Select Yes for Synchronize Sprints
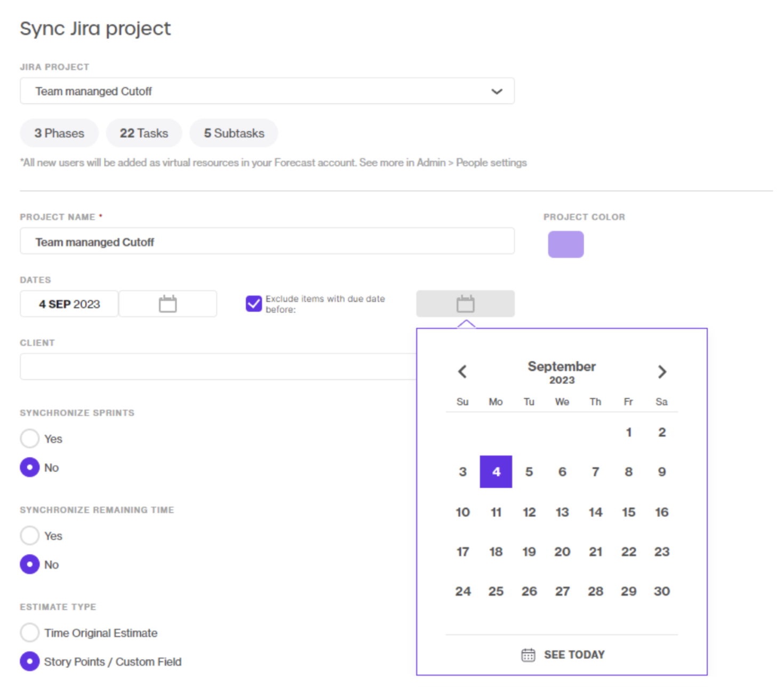The image size is (783, 700). click(30, 439)
